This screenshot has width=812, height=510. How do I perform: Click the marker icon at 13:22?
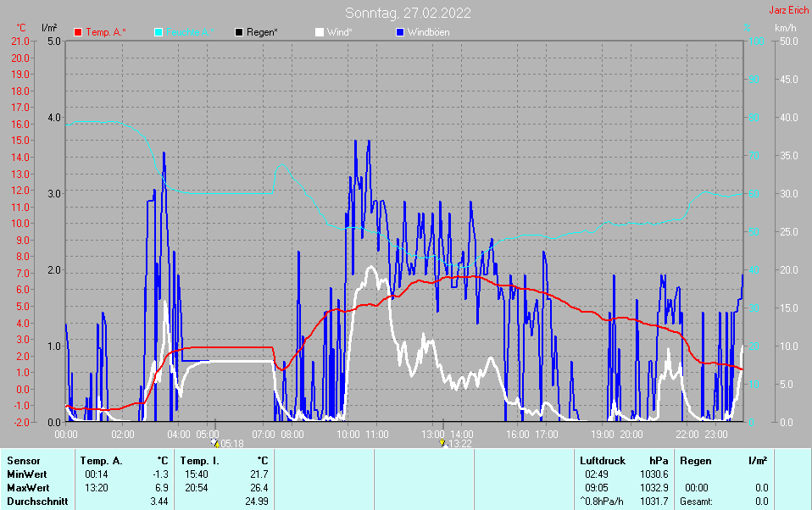[442, 443]
